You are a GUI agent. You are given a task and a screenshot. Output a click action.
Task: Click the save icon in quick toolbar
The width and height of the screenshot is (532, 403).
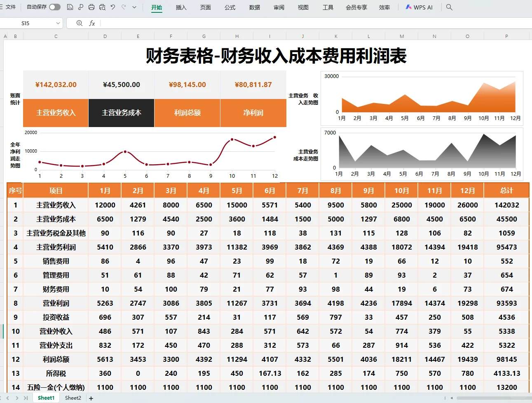click(x=70, y=7)
